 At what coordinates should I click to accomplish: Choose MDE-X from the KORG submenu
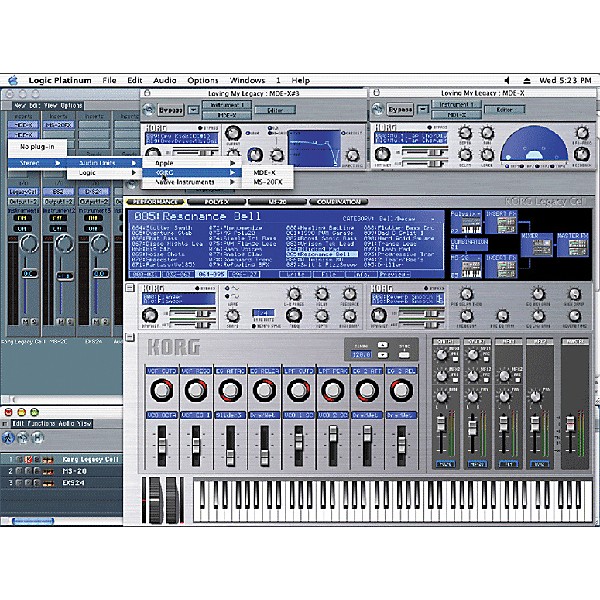268,173
